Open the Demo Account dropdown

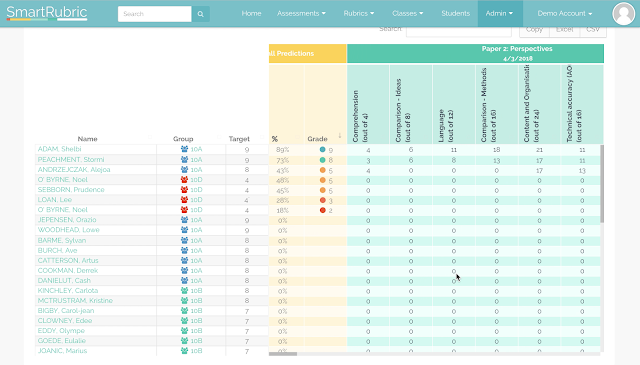click(x=564, y=13)
